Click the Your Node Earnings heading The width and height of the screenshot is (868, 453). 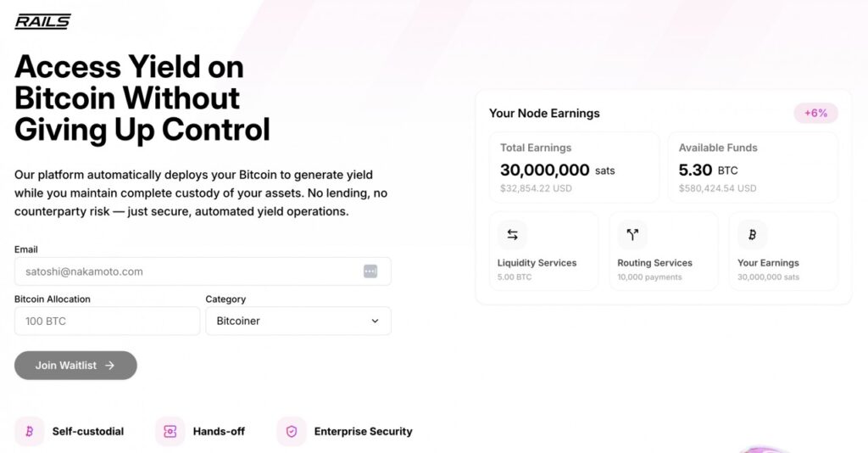544,113
